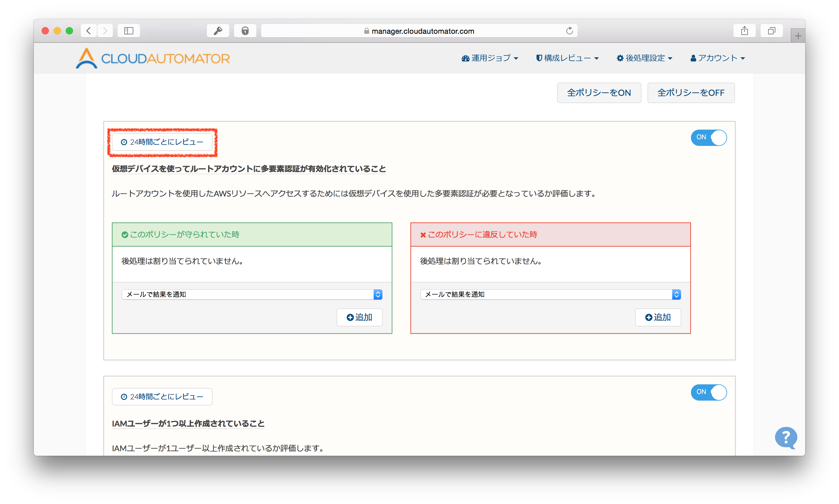This screenshot has height=504, width=839.
Task: Open post-process dropdown in red violation panel
Action: coord(551,294)
